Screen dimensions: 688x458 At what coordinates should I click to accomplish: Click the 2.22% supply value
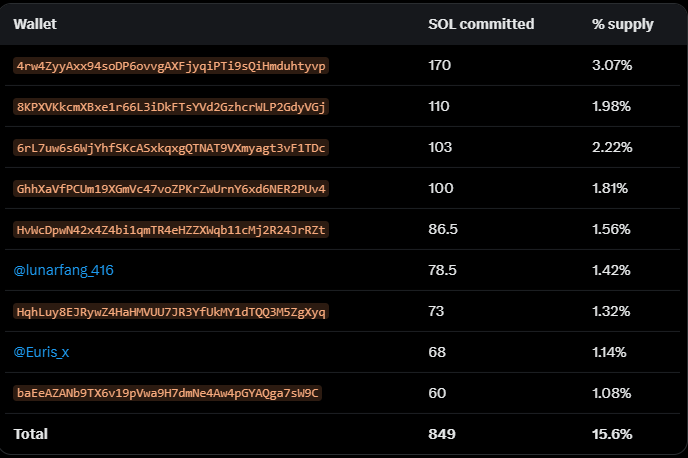click(x=612, y=147)
